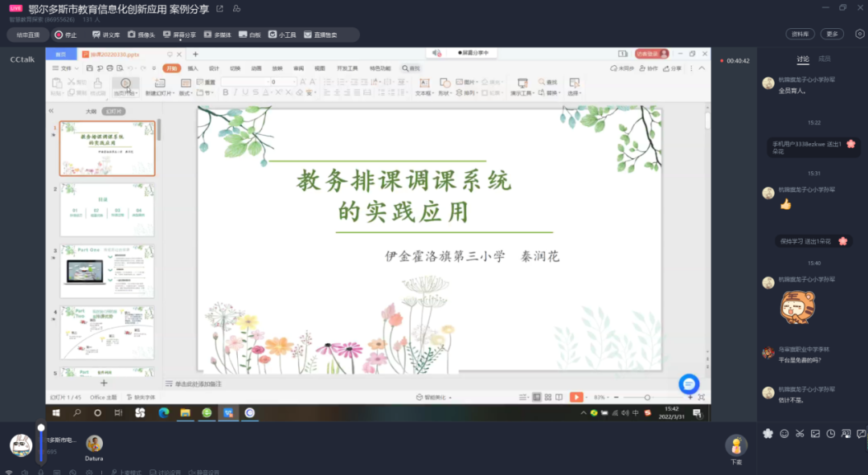Open the 白板 whiteboard
Screen dimensions: 868x475
pos(250,35)
